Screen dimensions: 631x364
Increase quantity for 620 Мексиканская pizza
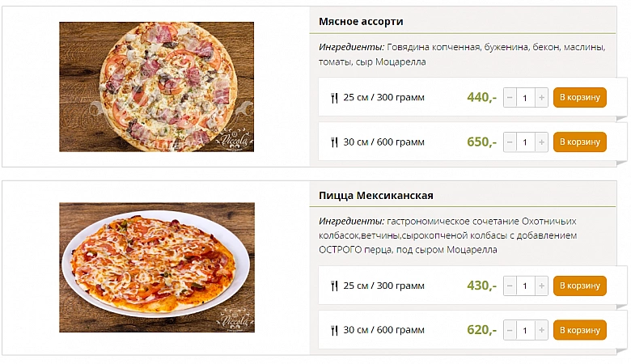click(x=541, y=330)
